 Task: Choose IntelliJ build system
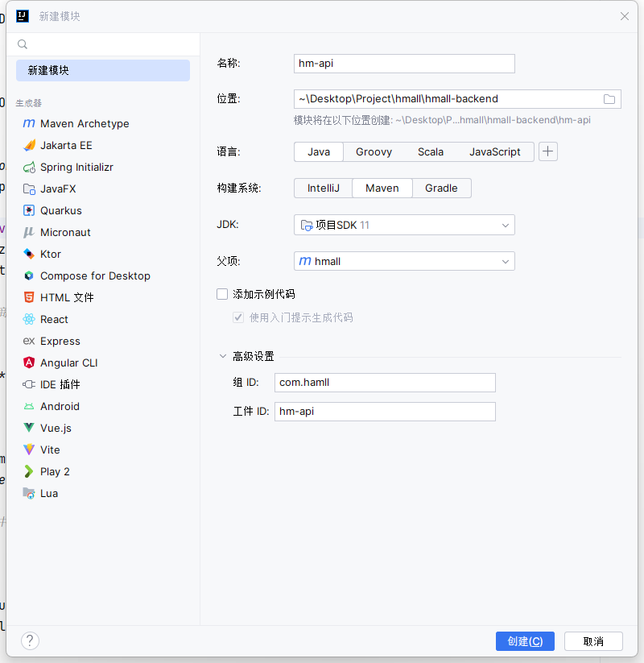(324, 189)
